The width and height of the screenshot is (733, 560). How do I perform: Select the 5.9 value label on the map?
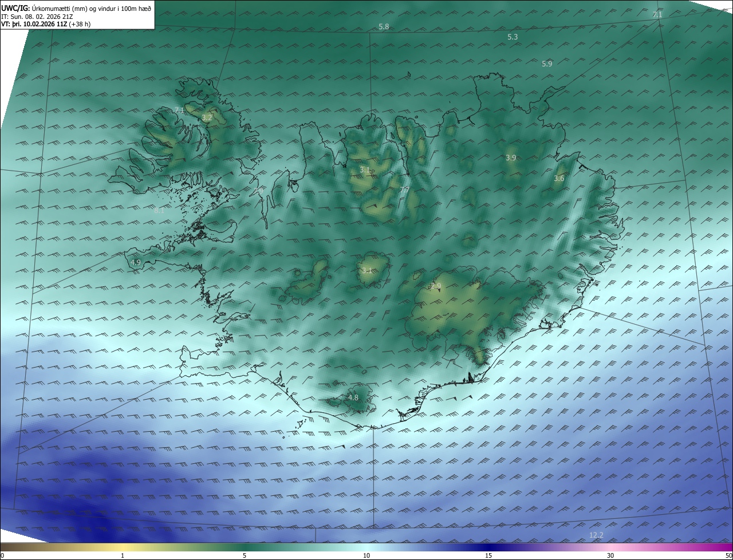[x=547, y=64]
